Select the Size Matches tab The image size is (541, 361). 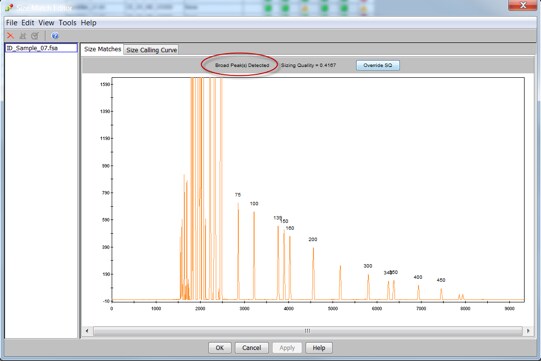point(102,49)
